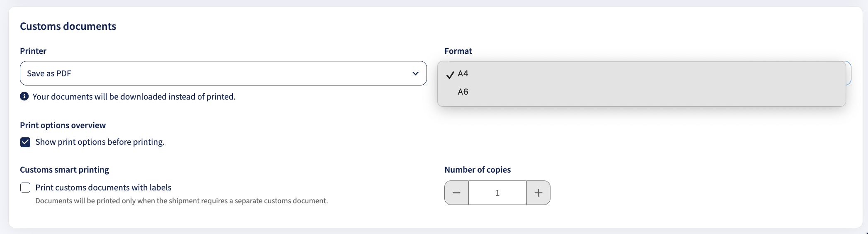Screen dimensions: 868x234
Task: Click the Number of copies label
Action: 478,170
